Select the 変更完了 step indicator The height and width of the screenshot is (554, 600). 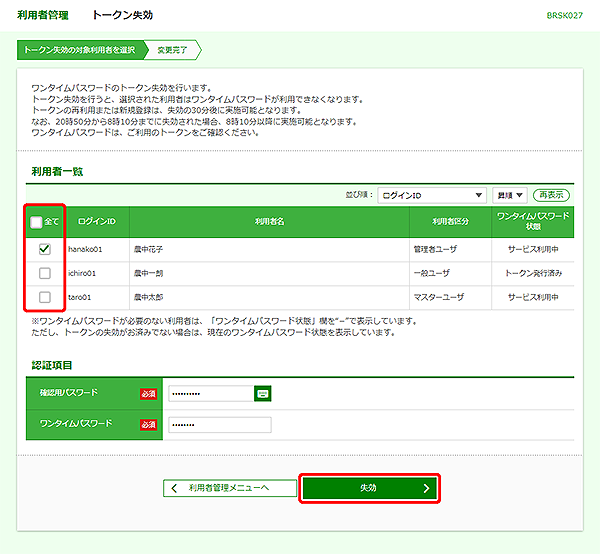173,50
